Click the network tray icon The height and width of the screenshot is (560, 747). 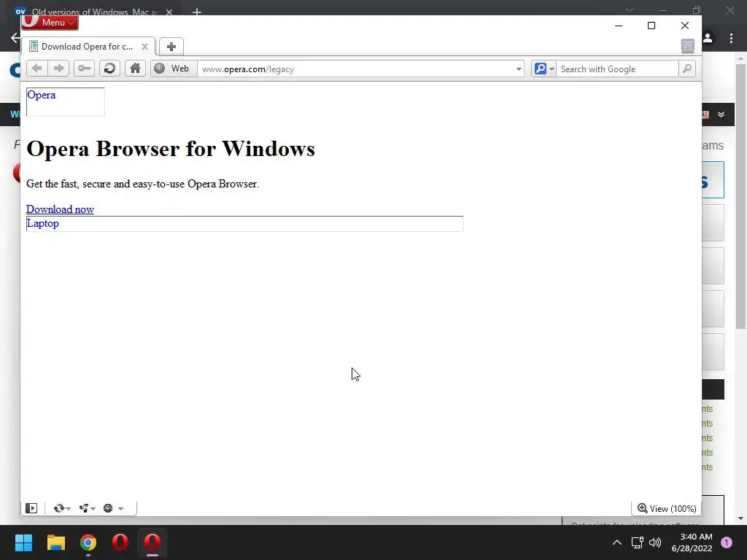pos(638,542)
